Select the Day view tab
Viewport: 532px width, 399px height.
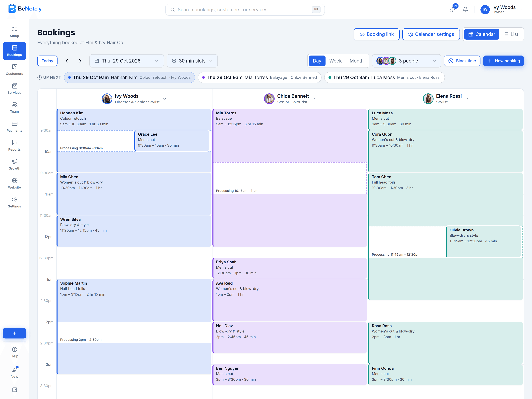click(x=317, y=61)
